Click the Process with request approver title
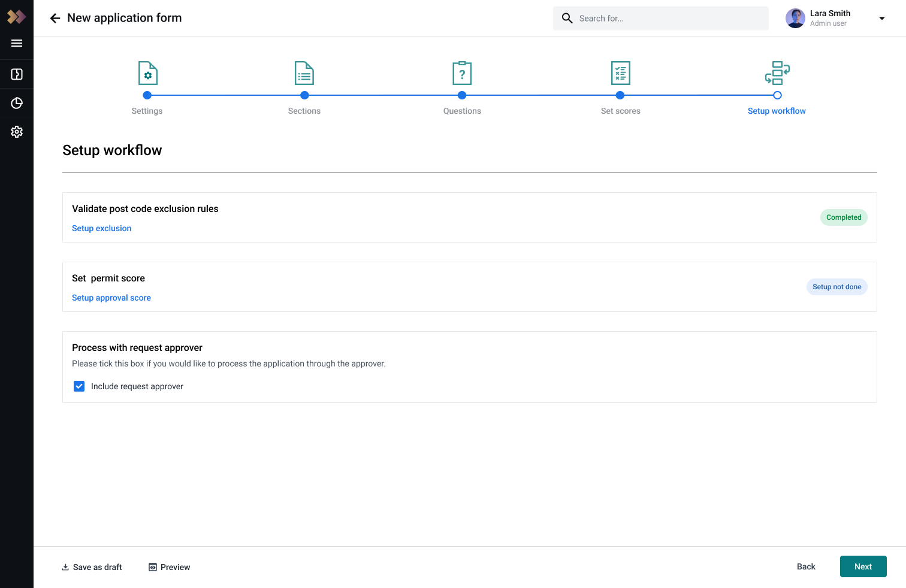Image resolution: width=906 pixels, height=588 pixels. point(137,347)
